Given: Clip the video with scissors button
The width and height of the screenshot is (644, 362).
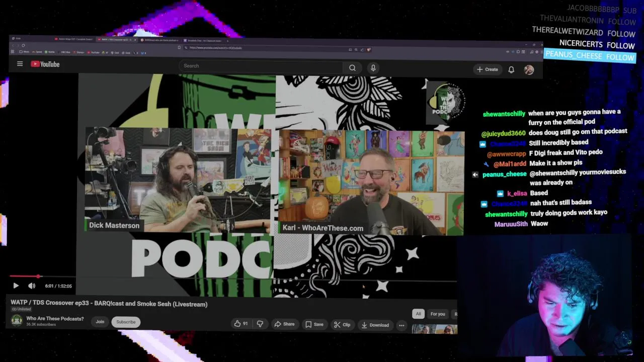Looking at the screenshot, I should coord(342,325).
